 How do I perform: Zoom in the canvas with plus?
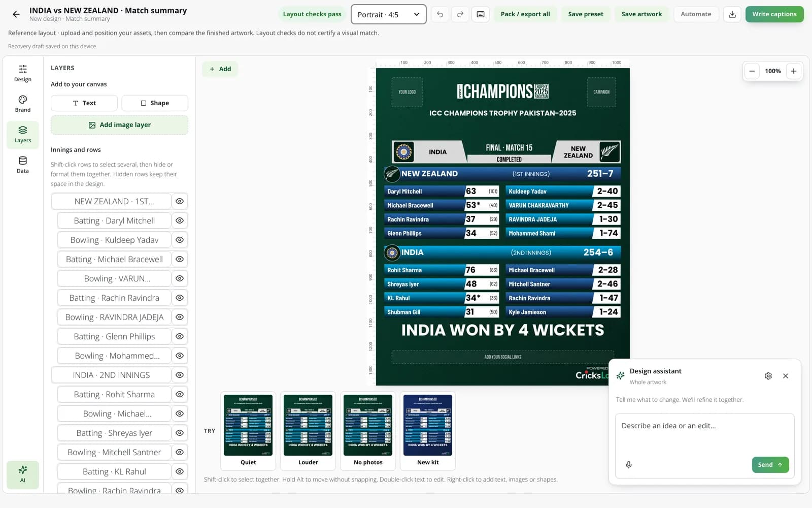tap(794, 71)
